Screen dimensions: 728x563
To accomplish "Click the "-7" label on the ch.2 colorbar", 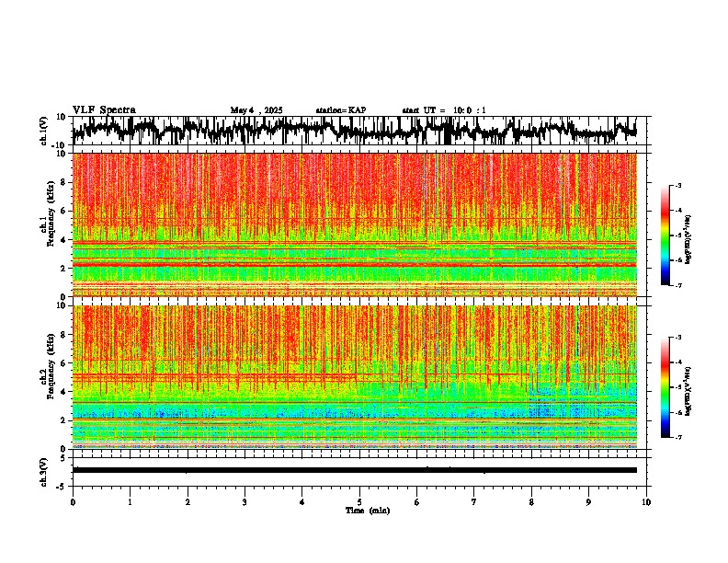I will (677, 437).
